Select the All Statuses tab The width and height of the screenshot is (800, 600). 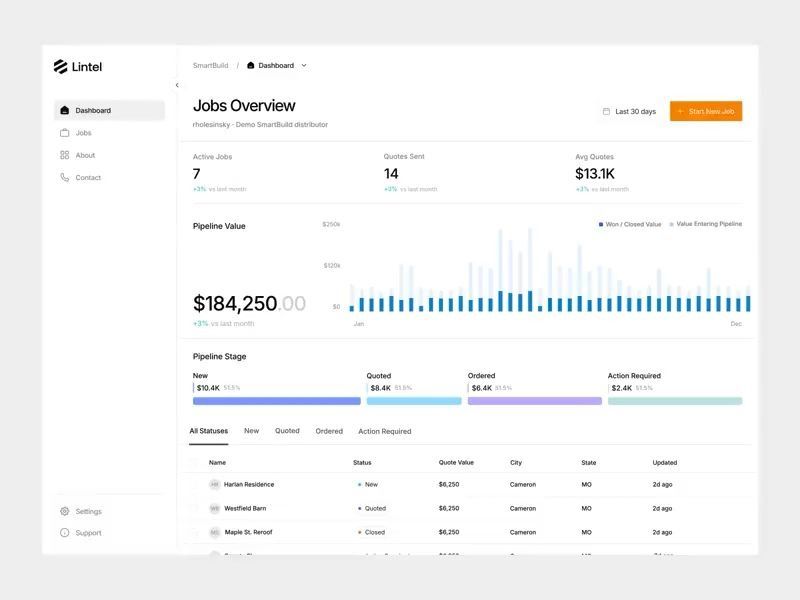(x=209, y=431)
